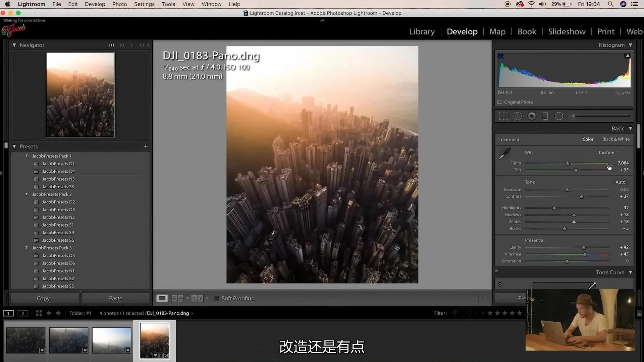Click Auto tone button
644x362 pixels.
[620, 182]
